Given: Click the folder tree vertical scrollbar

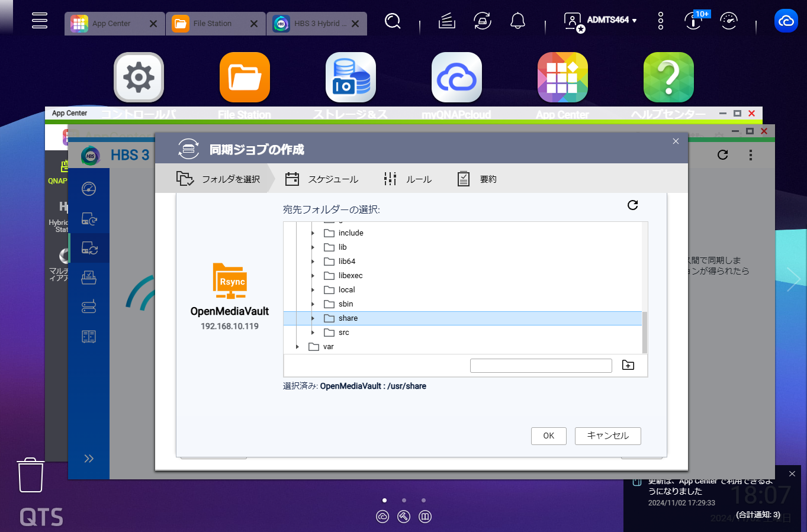Looking at the screenshot, I should (x=645, y=333).
